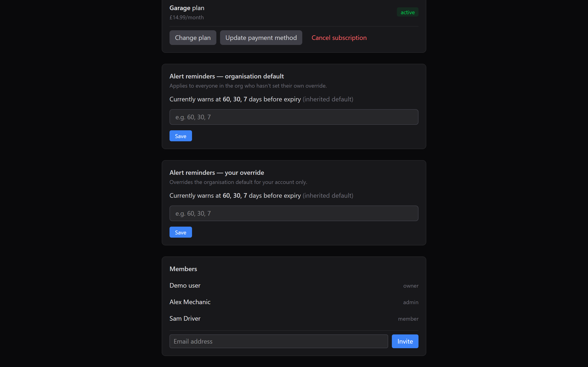This screenshot has height=367, width=588.
Task: Click the member role label
Action: 408,319
